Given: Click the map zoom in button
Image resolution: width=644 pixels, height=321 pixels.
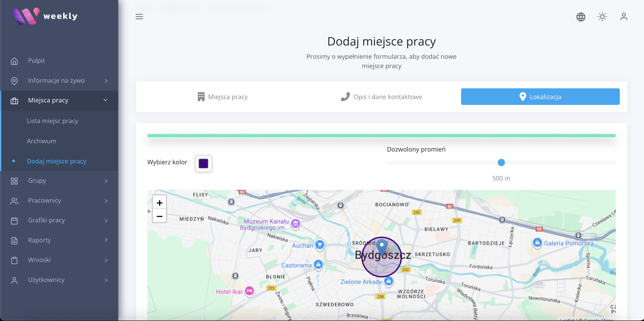Looking at the screenshot, I should (159, 203).
